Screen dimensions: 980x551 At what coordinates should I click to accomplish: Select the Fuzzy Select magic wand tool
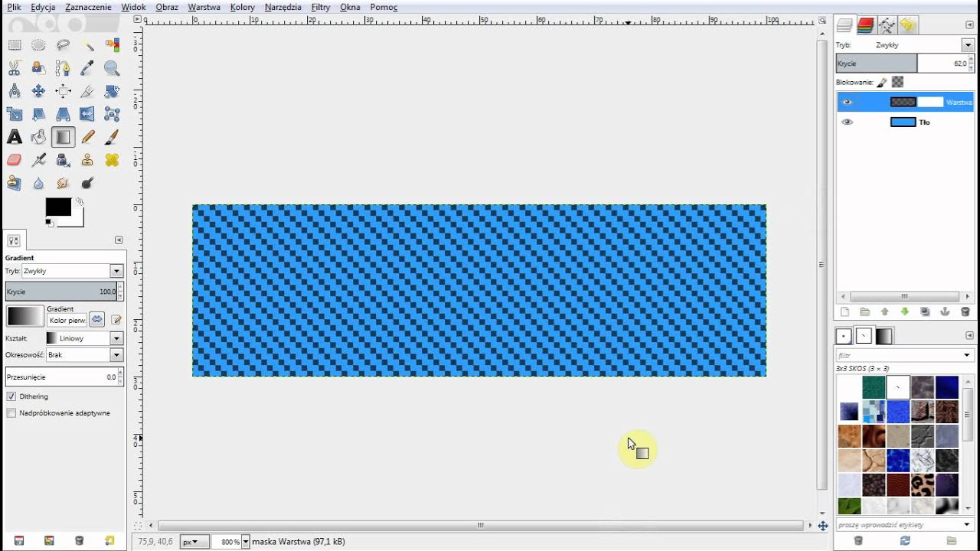pyautogui.click(x=87, y=45)
